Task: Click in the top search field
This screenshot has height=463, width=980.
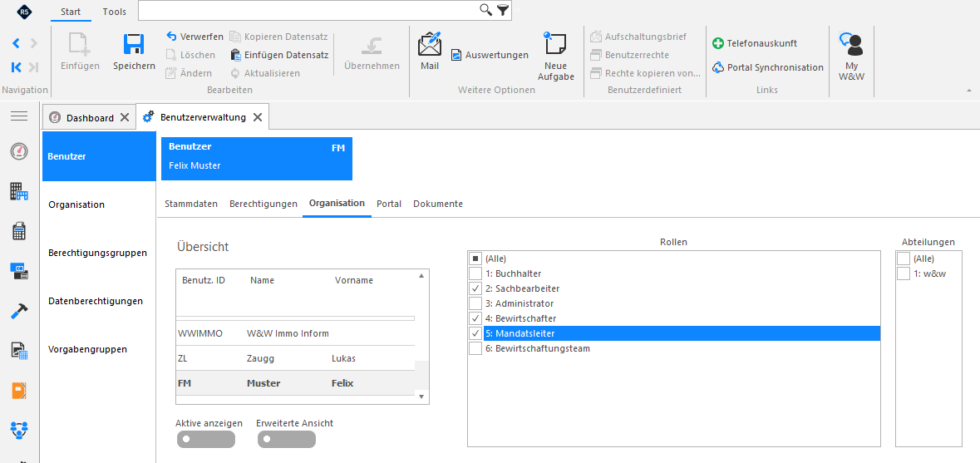Action: [308, 10]
